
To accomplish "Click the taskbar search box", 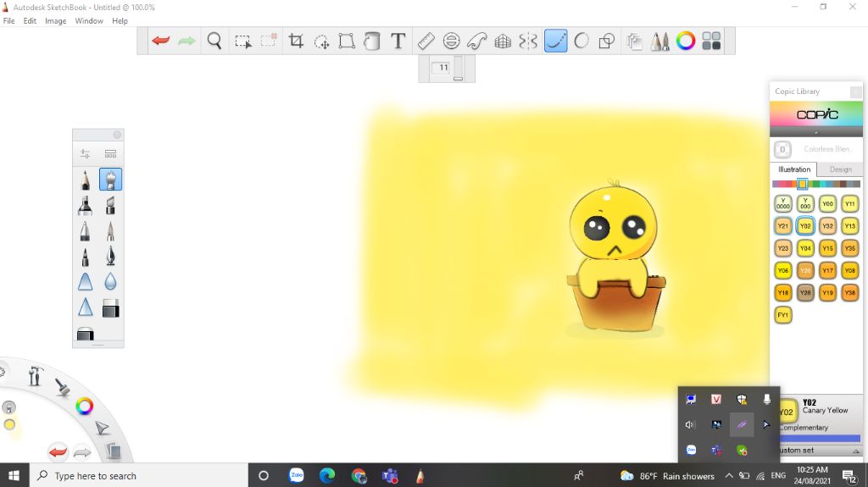I will pos(138,475).
